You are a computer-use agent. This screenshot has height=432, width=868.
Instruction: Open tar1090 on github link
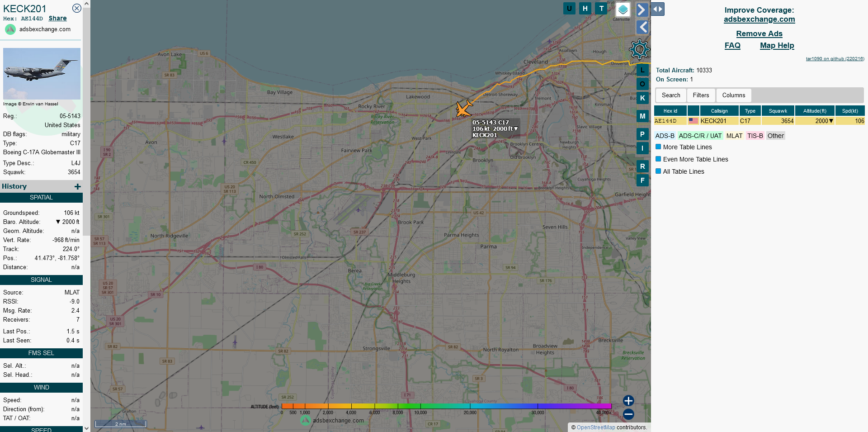(835, 59)
